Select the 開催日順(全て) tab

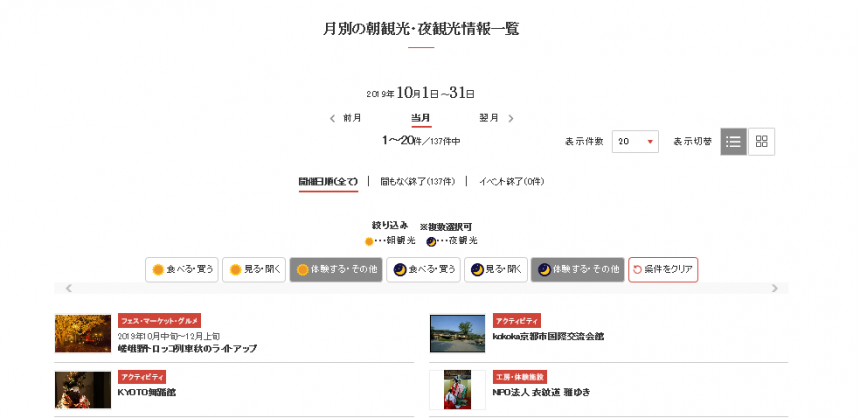pos(328,181)
